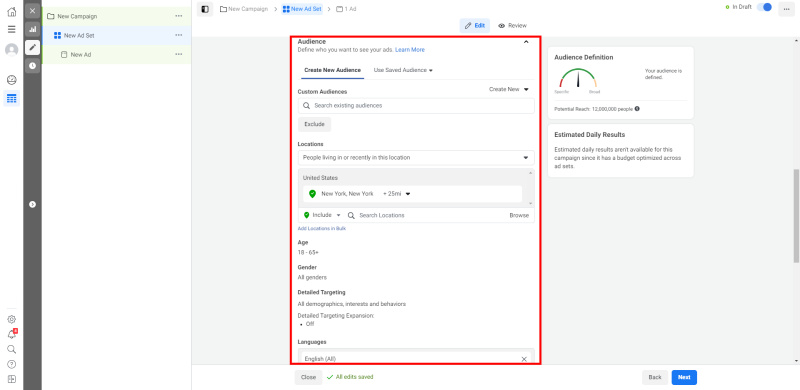The height and width of the screenshot is (390, 800).
Task: Open the home icon in left rail
Action: (x=11, y=12)
